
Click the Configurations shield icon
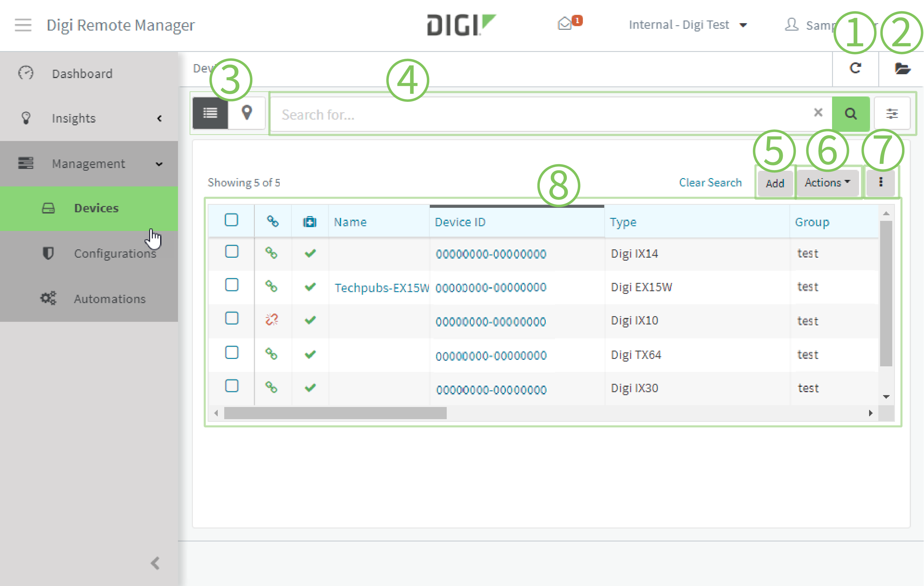point(48,254)
